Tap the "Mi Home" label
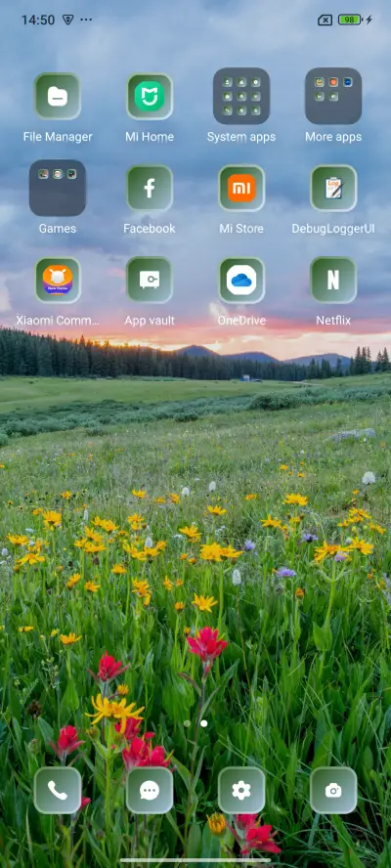The image size is (391, 868). click(x=150, y=137)
